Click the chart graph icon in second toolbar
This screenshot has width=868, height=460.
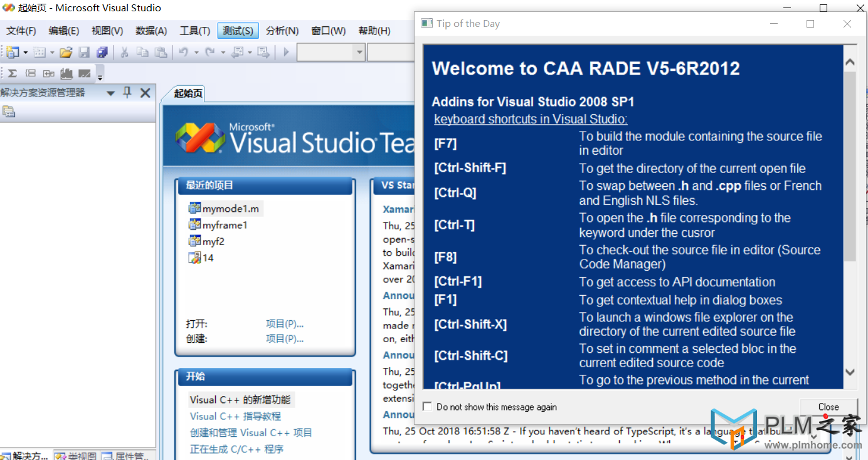pyautogui.click(x=85, y=73)
